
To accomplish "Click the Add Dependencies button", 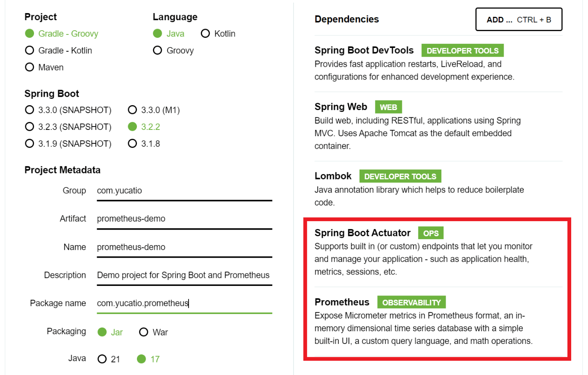I will [518, 20].
